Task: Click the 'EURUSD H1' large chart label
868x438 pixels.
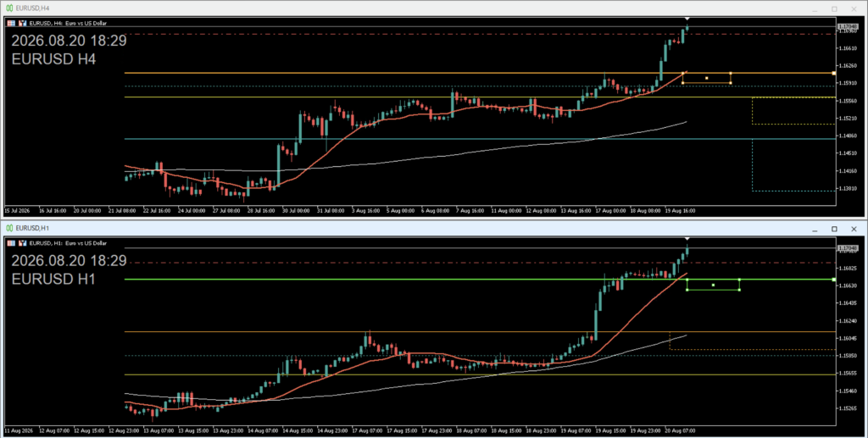Action: pos(53,280)
